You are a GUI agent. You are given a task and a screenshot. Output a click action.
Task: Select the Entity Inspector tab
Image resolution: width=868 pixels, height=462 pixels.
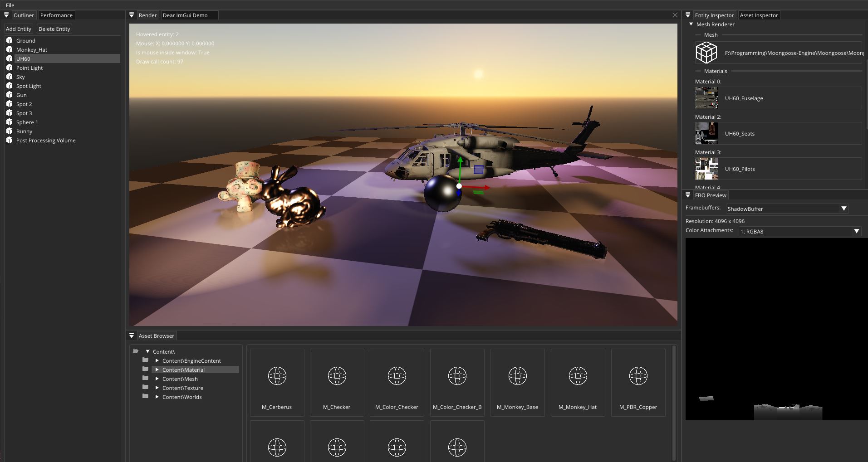tap(714, 15)
